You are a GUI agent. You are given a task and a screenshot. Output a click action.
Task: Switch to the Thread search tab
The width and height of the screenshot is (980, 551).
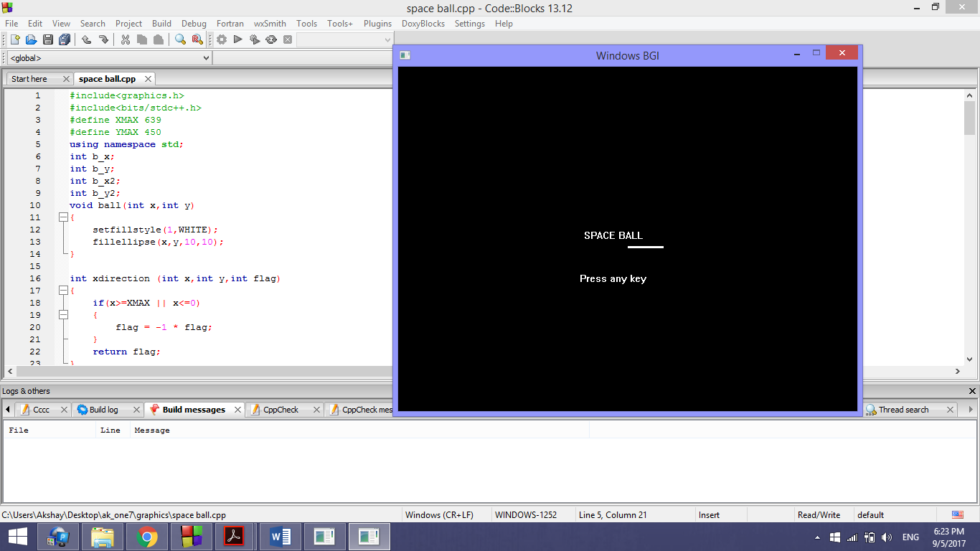click(903, 410)
